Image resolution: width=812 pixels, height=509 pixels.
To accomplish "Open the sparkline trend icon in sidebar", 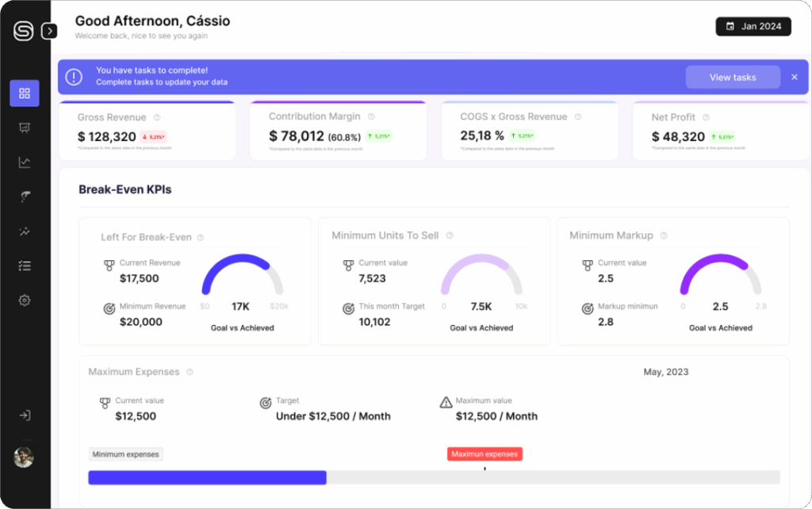I will (x=25, y=232).
